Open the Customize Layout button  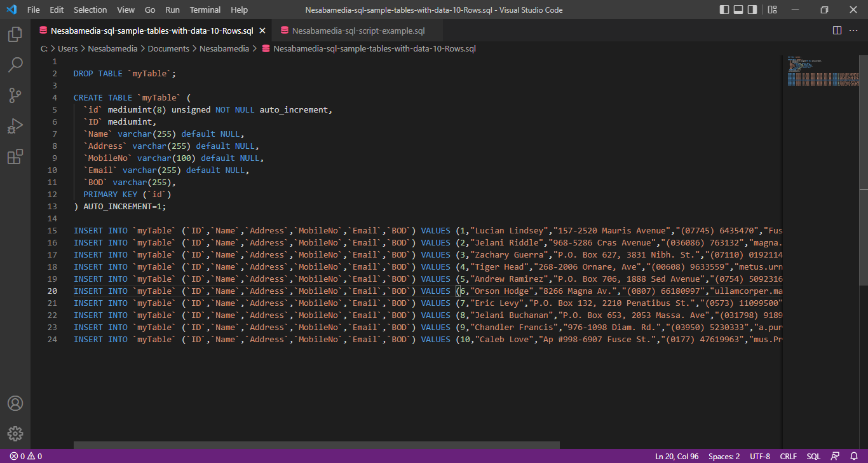(x=772, y=10)
